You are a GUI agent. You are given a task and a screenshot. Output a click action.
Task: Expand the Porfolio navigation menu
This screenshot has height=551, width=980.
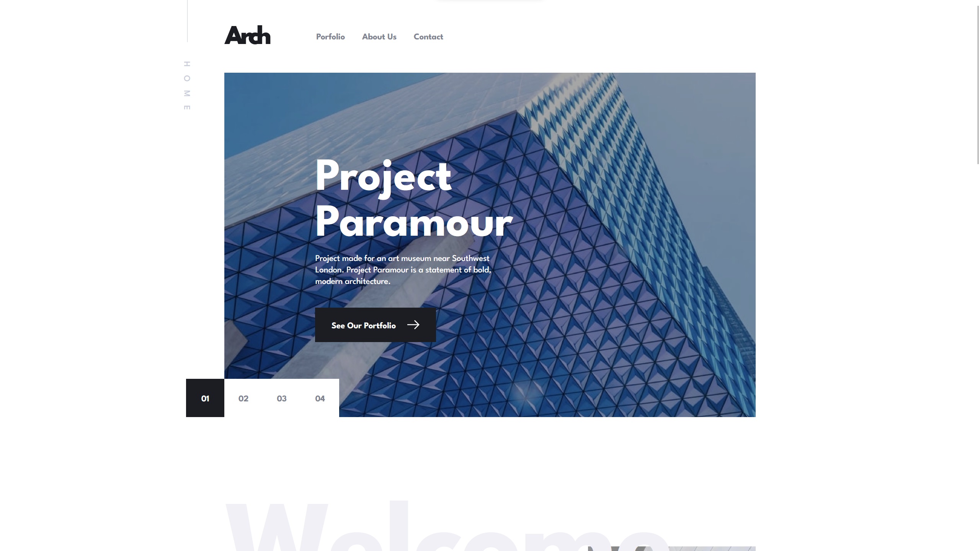pyautogui.click(x=330, y=36)
